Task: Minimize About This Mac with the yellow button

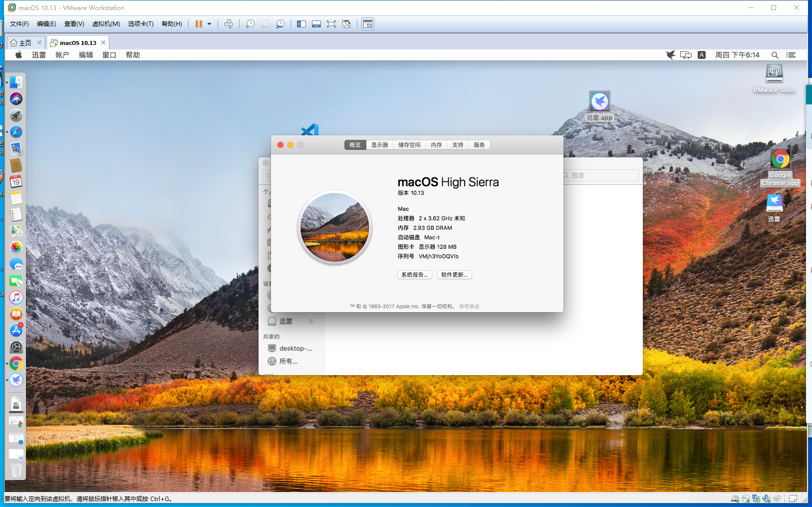Action: click(290, 145)
